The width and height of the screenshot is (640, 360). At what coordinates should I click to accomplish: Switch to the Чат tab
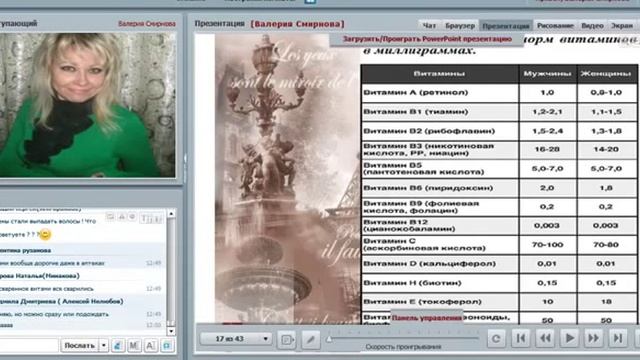tap(429, 25)
